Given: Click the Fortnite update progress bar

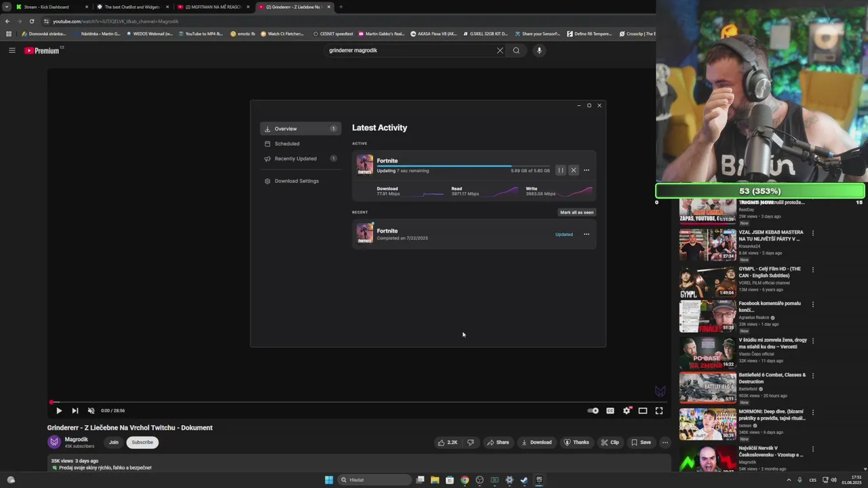Looking at the screenshot, I should [463, 165].
